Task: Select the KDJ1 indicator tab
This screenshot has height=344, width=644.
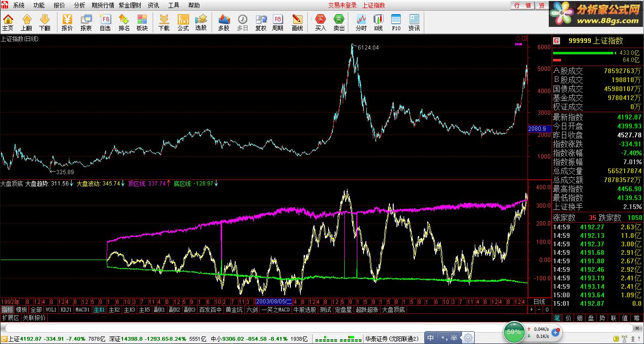Action: click(x=66, y=310)
